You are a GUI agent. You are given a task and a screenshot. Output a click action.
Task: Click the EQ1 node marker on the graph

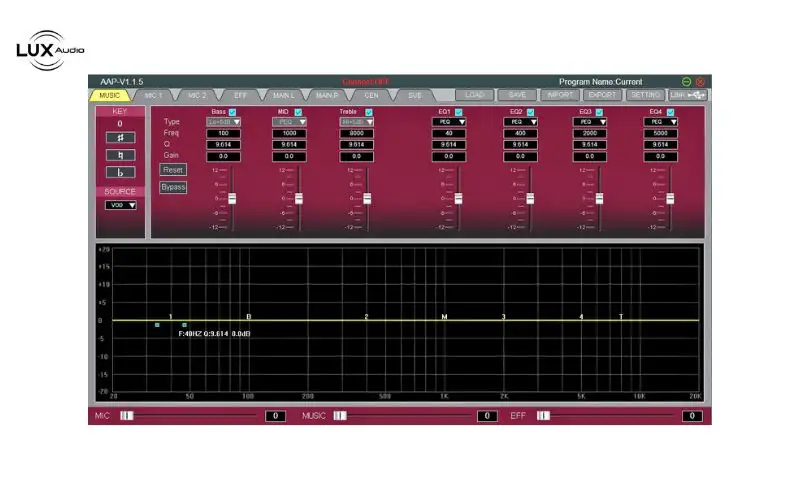[171, 317]
